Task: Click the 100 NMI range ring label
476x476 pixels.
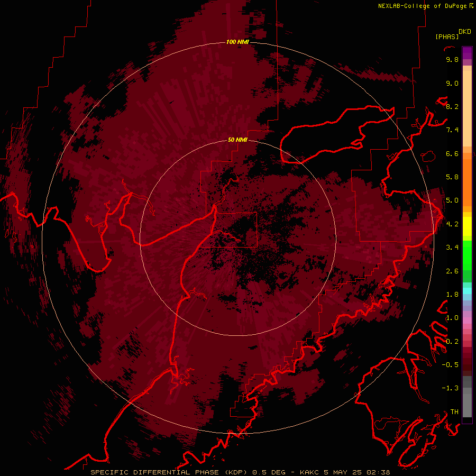Action: click(x=237, y=42)
